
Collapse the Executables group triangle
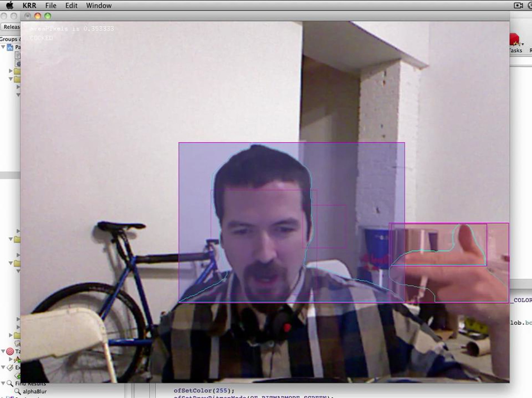click(x=3, y=367)
